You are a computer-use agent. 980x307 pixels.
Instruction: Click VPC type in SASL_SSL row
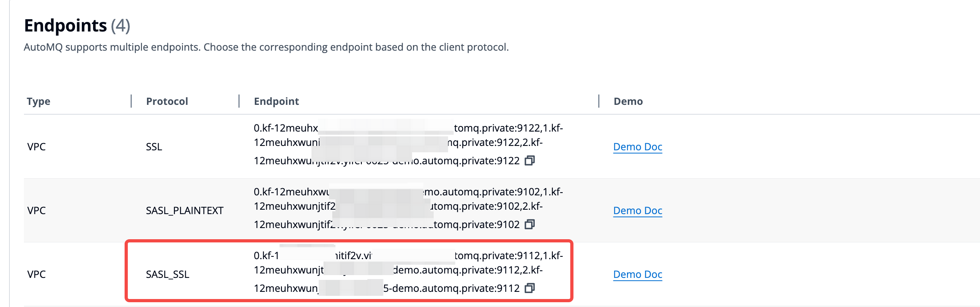click(36, 274)
